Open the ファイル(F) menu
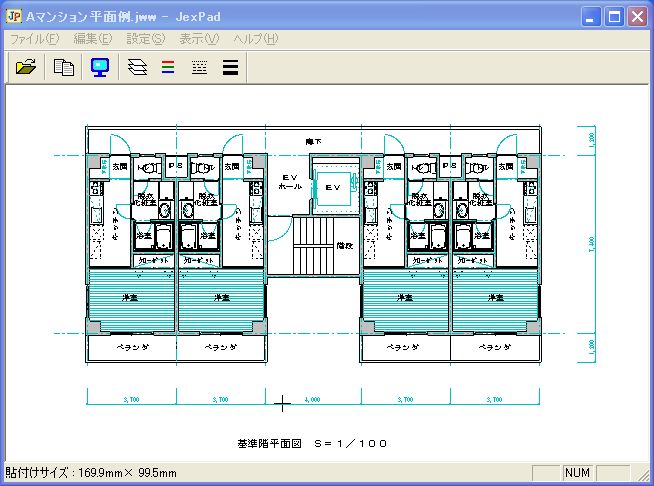Viewport: 654px width, 486px height. click(35, 39)
